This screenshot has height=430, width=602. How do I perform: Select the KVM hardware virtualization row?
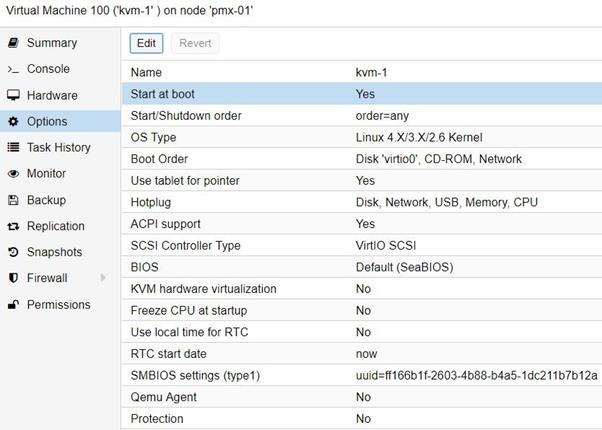[360, 289]
